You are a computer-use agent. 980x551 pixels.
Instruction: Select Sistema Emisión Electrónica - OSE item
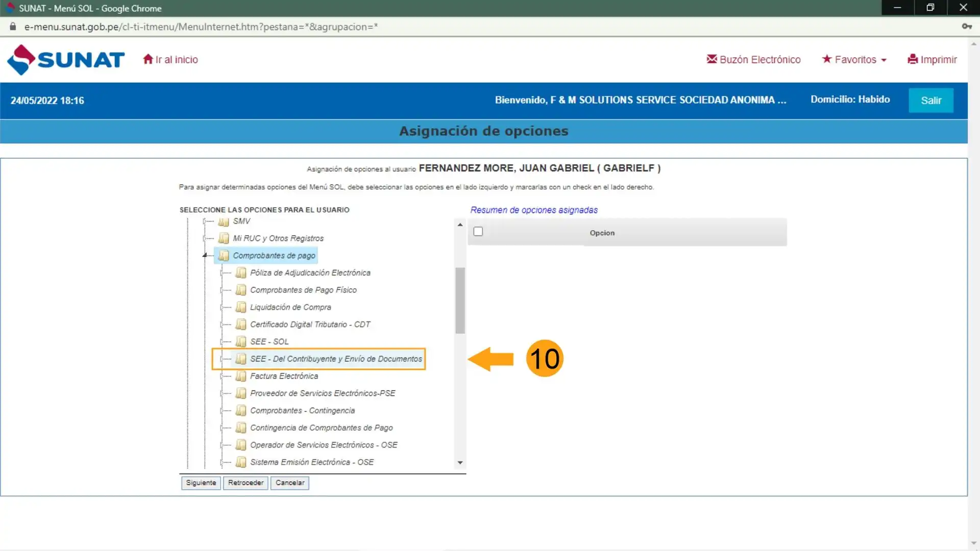pos(312,462)
